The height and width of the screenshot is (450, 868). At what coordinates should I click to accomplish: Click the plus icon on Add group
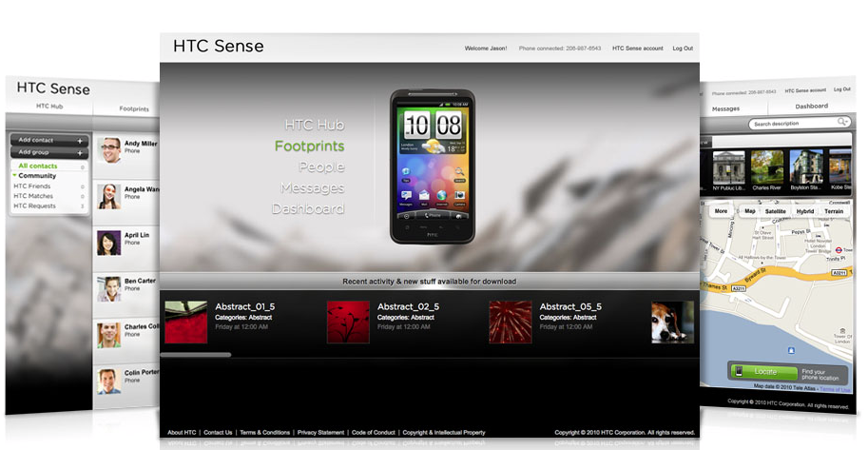(80, 153)
